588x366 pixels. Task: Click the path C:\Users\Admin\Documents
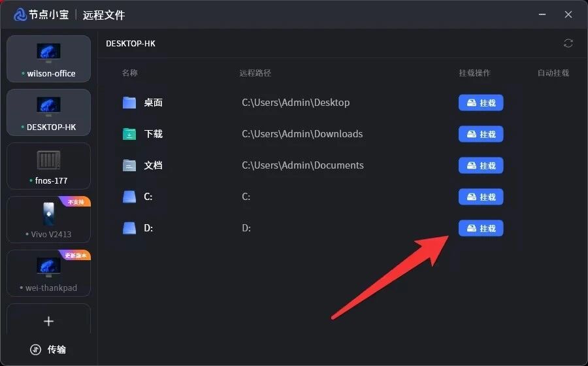pyautogui.click(x=302, y=165)
